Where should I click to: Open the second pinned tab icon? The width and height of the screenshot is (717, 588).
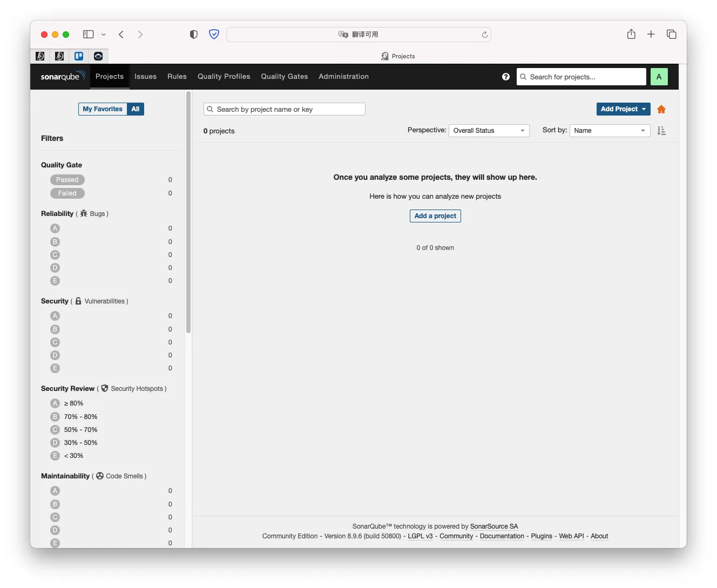(x=59, y=56)
